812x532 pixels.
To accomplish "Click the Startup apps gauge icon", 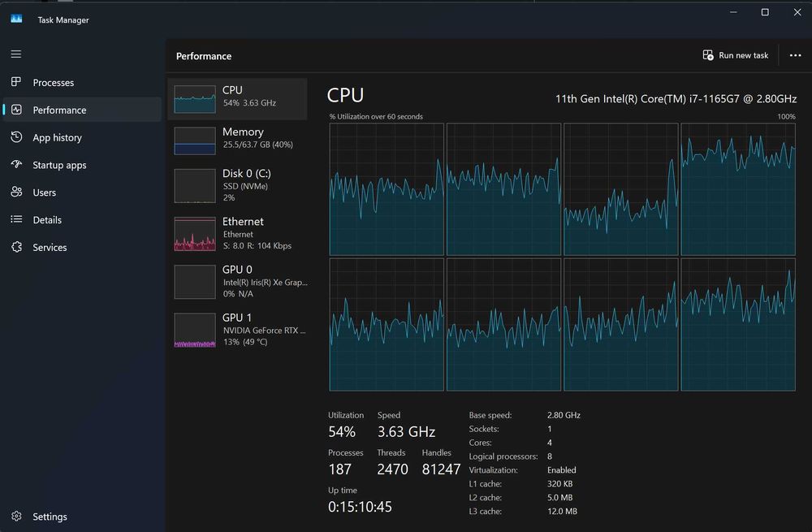I will point(16,164).
